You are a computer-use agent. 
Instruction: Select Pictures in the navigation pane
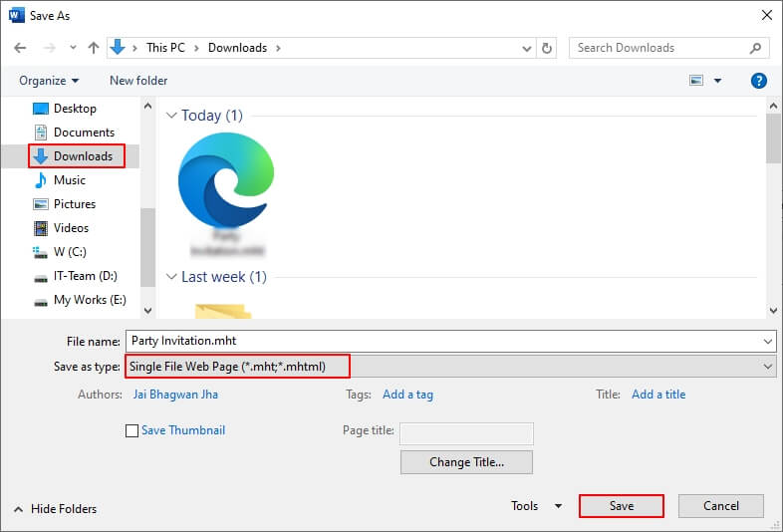pos(75,204)
